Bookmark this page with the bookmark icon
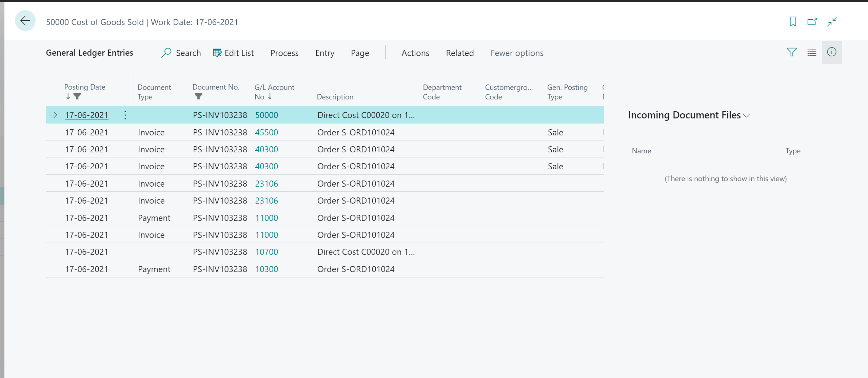868x378 pixels. pyautogui.click(x=793, y=22)
